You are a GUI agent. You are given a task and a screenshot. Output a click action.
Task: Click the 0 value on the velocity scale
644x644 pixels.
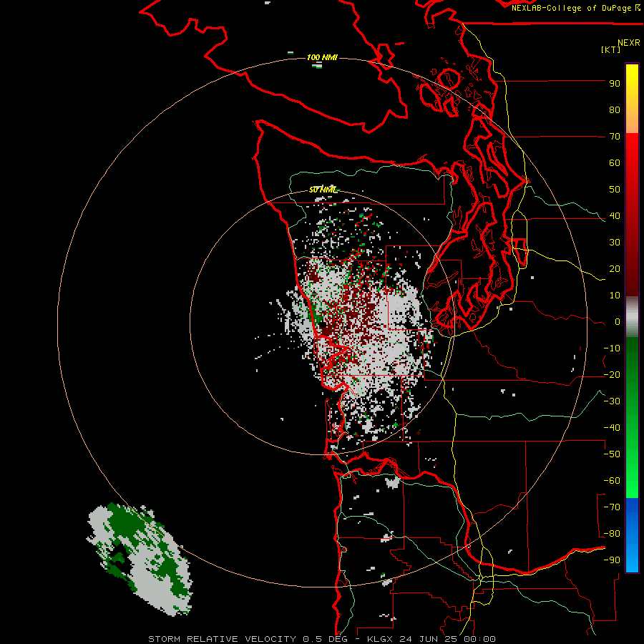[618, 322]
